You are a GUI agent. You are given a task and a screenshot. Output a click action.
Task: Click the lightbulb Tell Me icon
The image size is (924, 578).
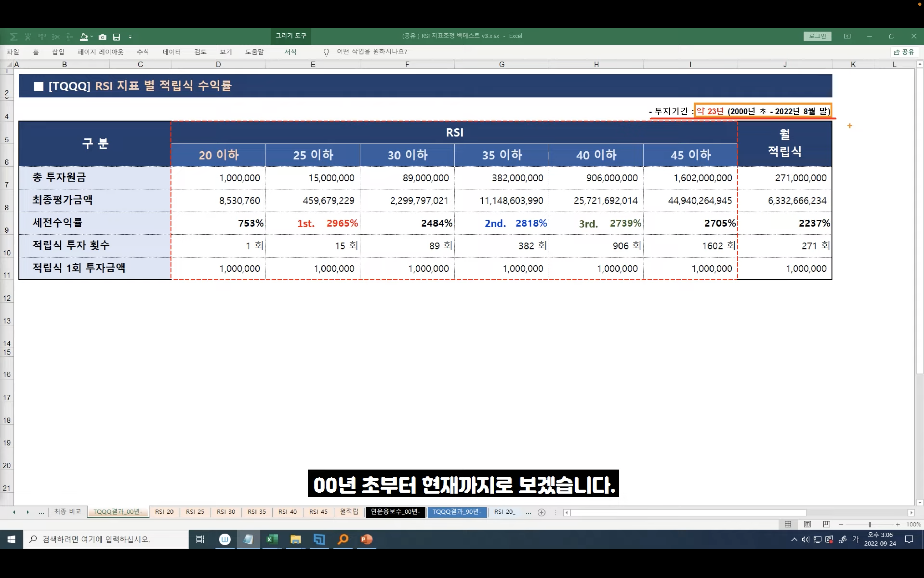pyautogui.click(x=326, y=52)
